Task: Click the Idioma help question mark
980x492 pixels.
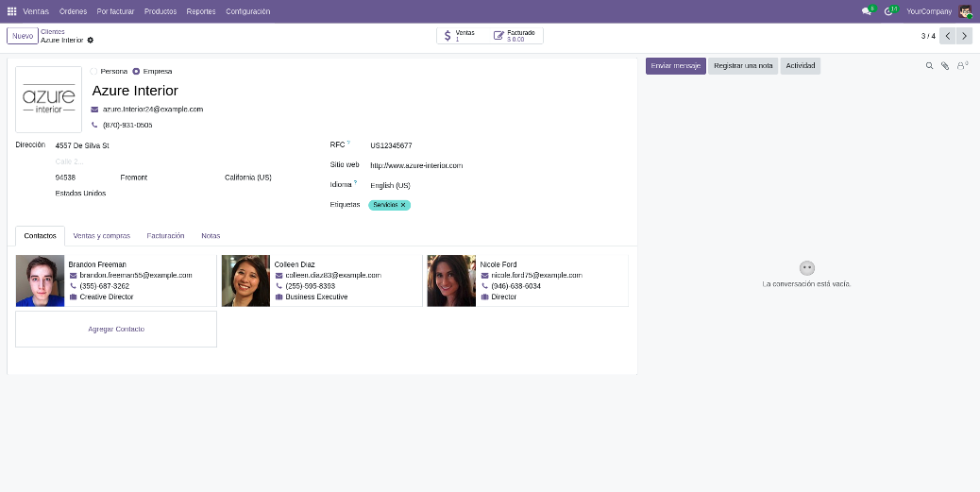Action: tap(355, 182)
